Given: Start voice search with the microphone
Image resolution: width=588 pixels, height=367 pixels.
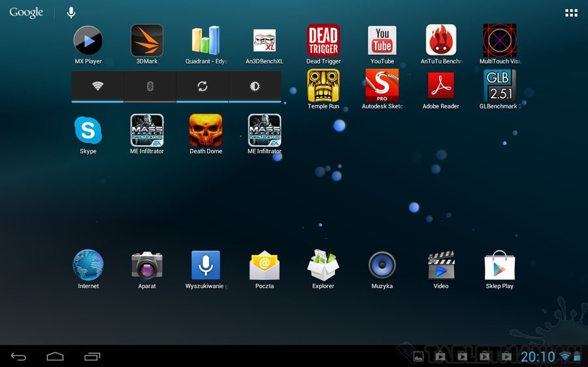Looking at the screenshot, I should pyautogui.click(x=71, y=12).
